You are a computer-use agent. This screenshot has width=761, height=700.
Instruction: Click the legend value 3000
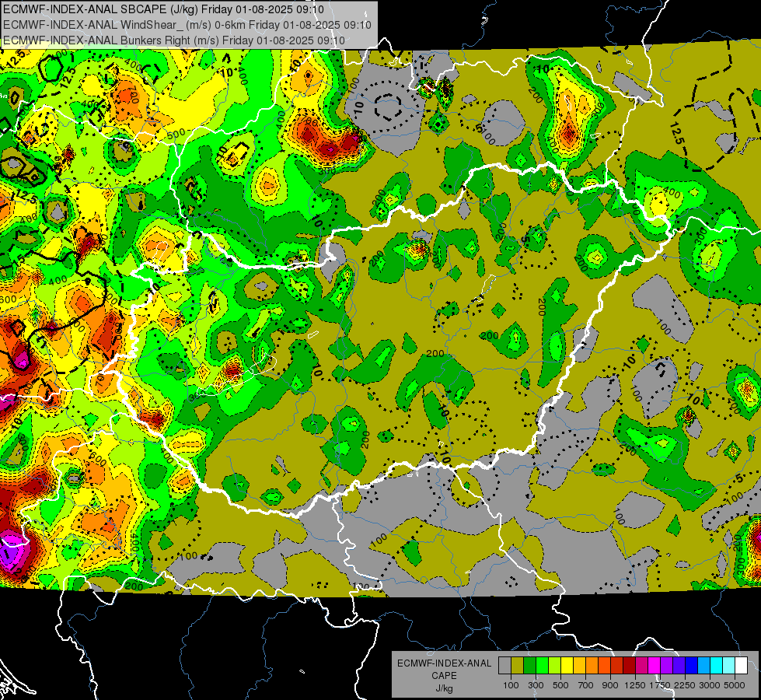tap(710, 685)
